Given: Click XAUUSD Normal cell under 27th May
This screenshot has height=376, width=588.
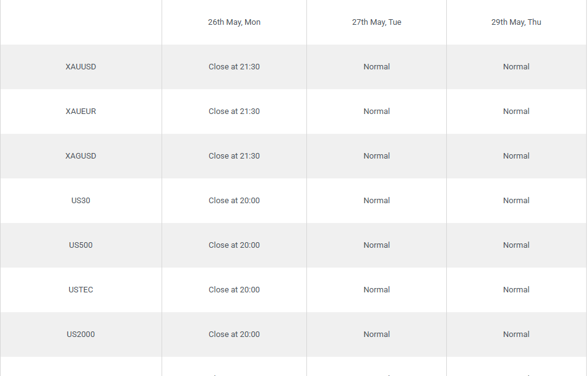Looking at the screenshot, I should (x=376, y=67).
